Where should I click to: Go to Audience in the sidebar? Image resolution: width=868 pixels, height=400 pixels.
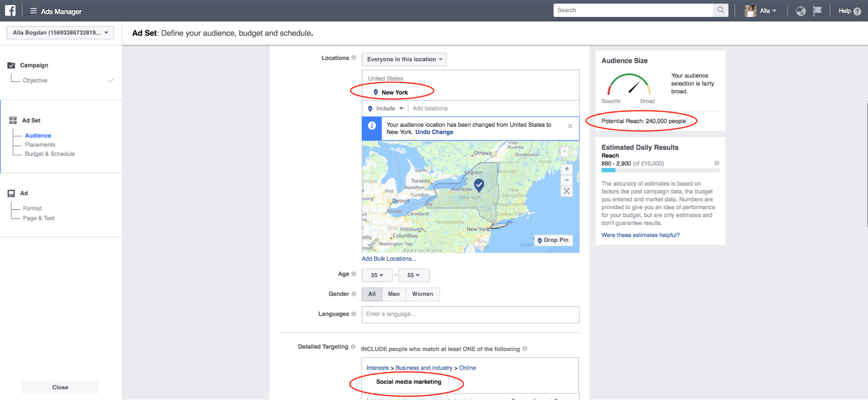pyautogui.click(x=38, y=136)
